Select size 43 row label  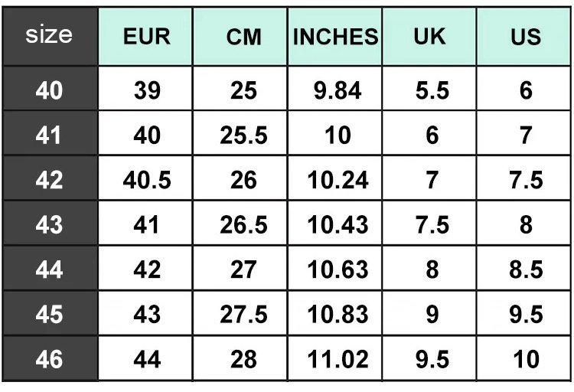click(49, 224)
